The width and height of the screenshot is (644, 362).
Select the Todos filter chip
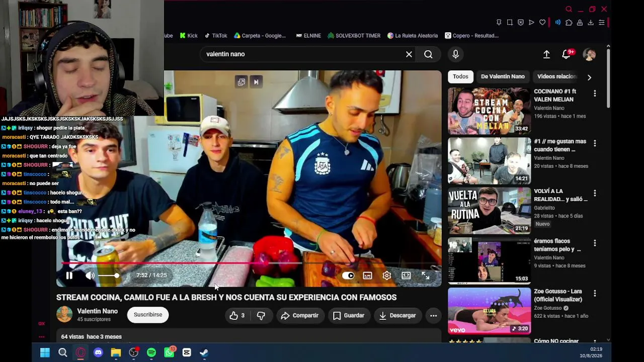460,76
